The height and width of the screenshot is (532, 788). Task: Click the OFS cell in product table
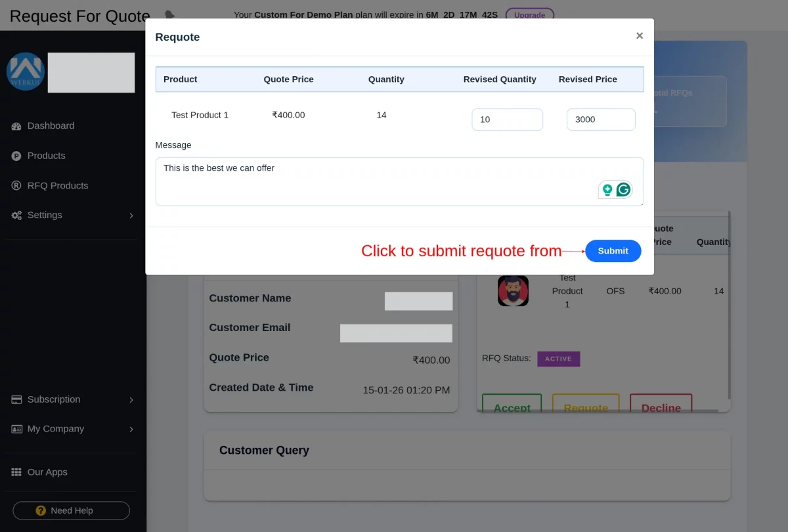click(615, 291)
